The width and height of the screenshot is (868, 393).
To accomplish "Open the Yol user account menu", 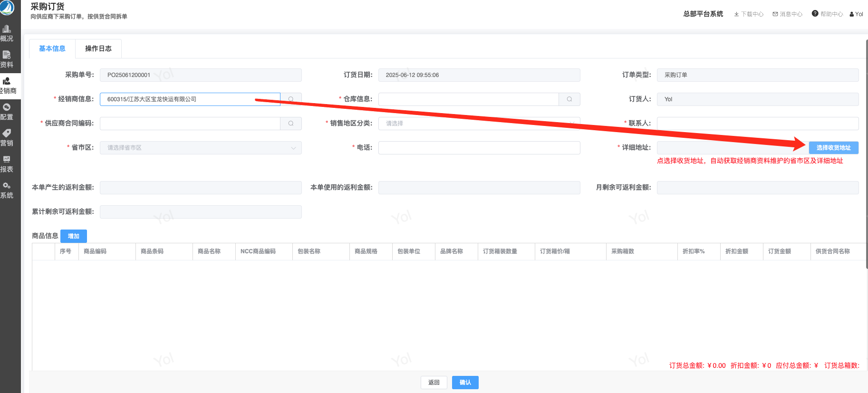I will point(856,14).
